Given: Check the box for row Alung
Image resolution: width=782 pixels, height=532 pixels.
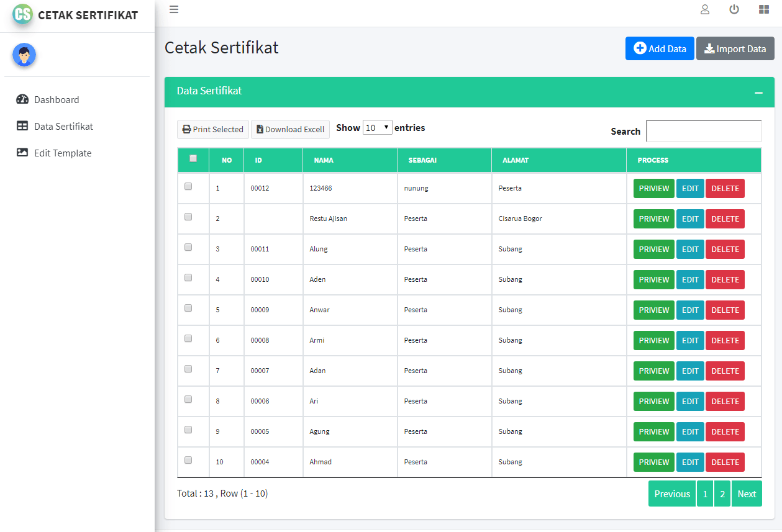Looking at the screenshot, I should (x=188, y=248).
